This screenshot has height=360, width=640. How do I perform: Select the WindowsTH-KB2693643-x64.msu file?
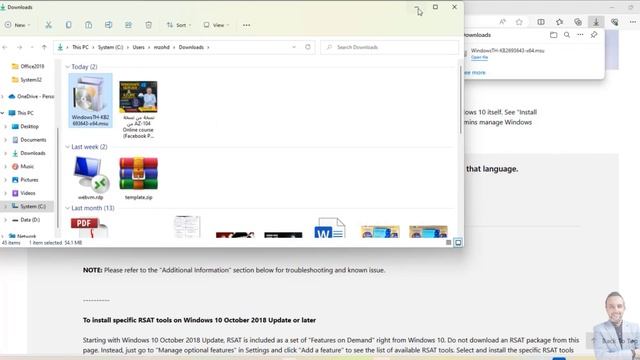(90, 101)
